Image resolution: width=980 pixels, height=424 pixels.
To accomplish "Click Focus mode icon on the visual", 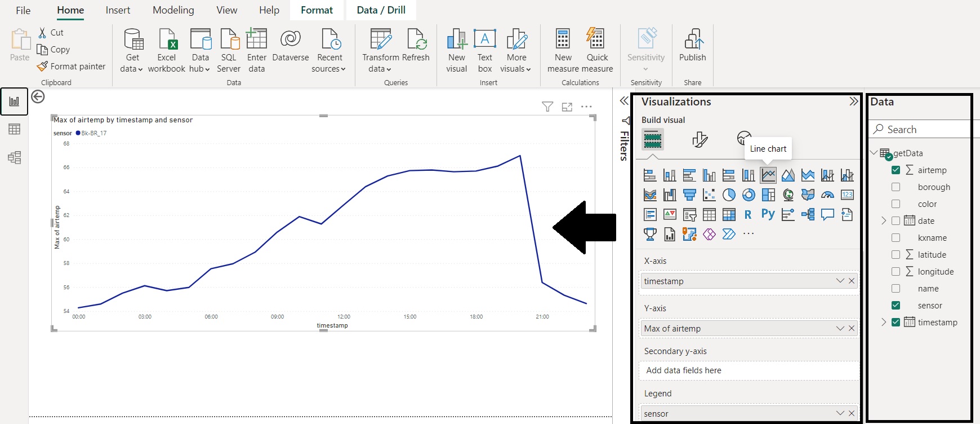I will [567, 107].
